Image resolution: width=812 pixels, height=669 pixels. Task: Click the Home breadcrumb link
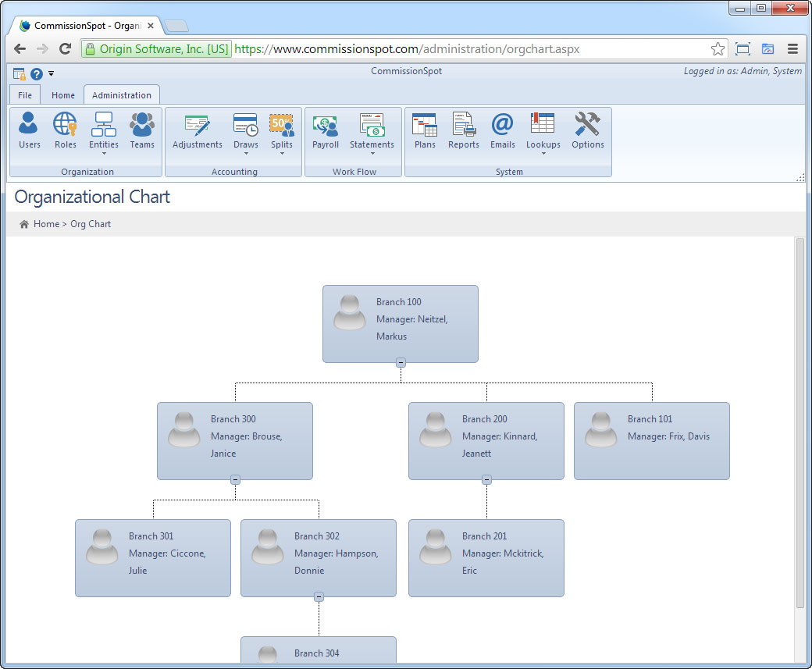click(x=47, y=224)
